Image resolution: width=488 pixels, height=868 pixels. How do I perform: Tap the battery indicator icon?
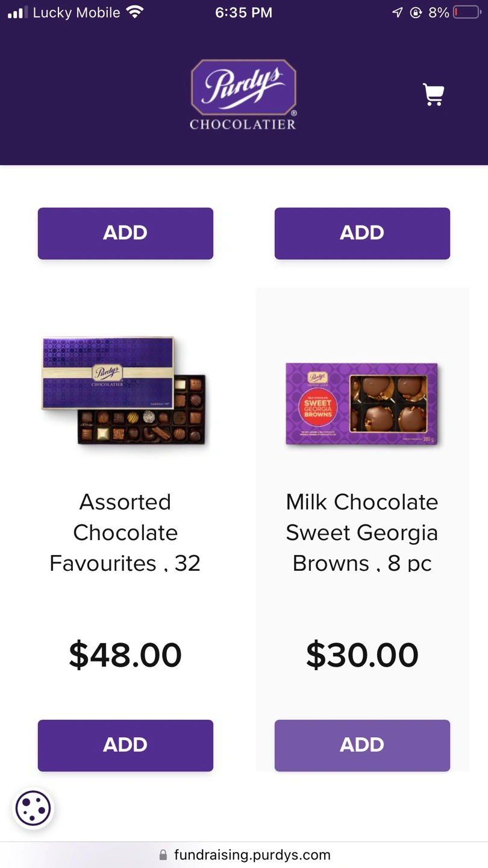[x=466, y=12]
